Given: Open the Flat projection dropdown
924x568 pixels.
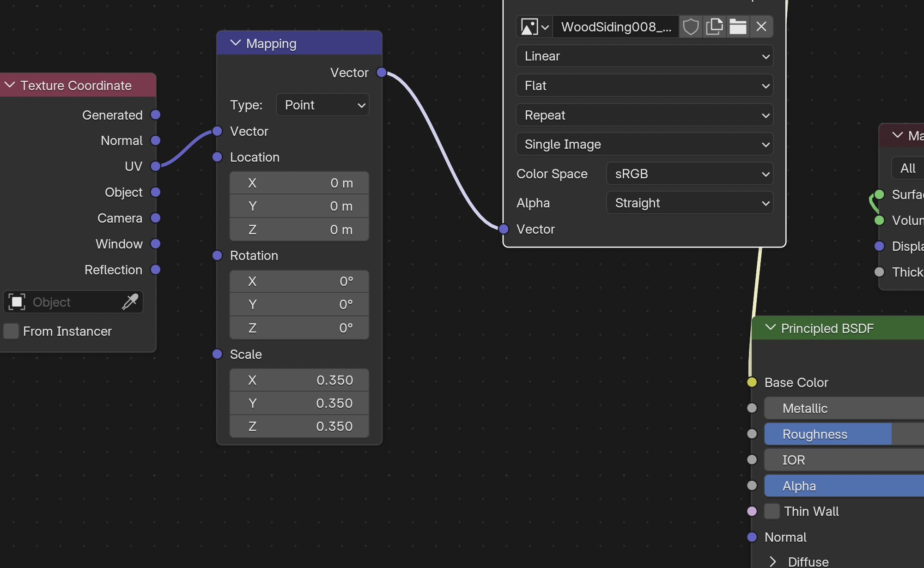Looking at the screenshot, I should pyautogui.click(x=644, y=85).
